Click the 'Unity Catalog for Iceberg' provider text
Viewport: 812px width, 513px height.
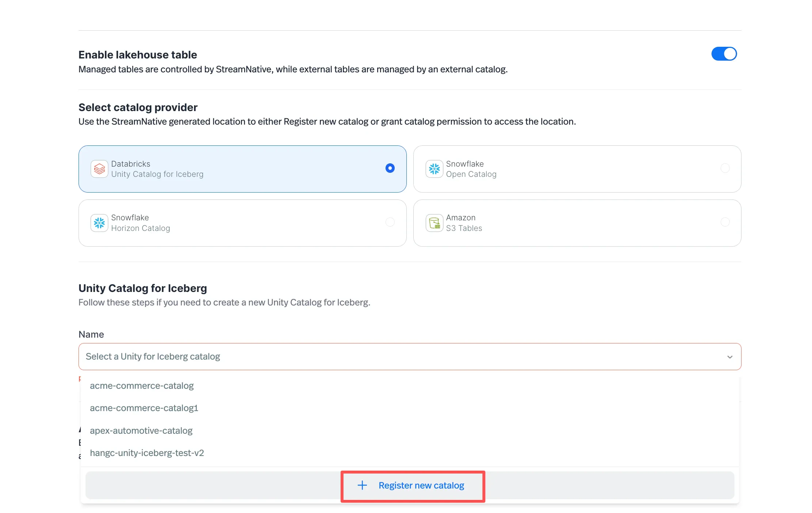click(157, 174)
